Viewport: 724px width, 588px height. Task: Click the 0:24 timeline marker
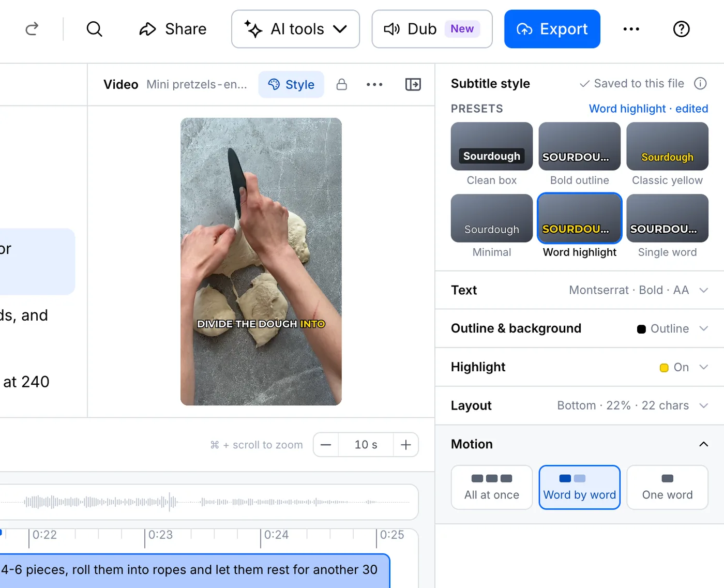tap(276, 535)
